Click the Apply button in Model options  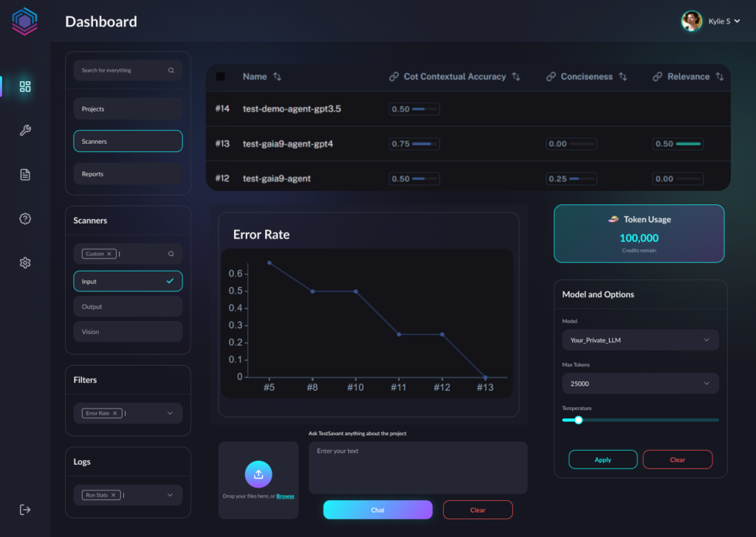click(x=602, y=460)
